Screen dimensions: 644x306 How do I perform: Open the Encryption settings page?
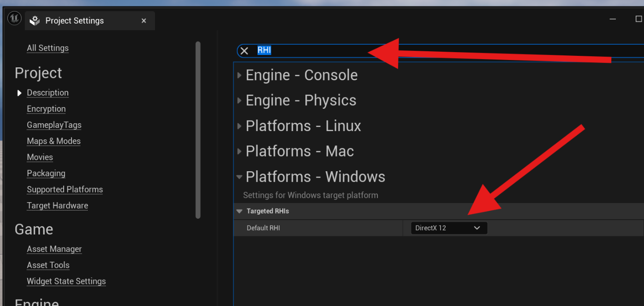pyautogui.click(x=46, y=109)
